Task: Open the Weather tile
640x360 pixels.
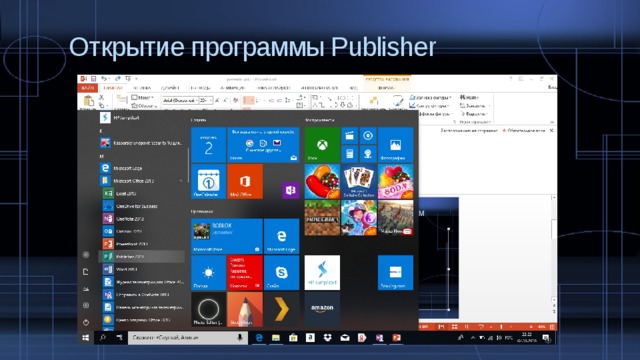Action: 209,273
